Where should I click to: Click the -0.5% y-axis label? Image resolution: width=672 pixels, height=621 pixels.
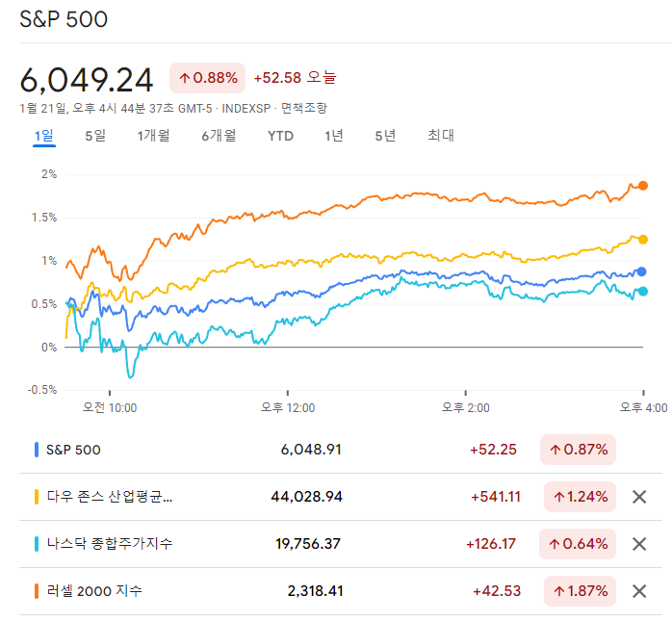(x=42, y=390)
